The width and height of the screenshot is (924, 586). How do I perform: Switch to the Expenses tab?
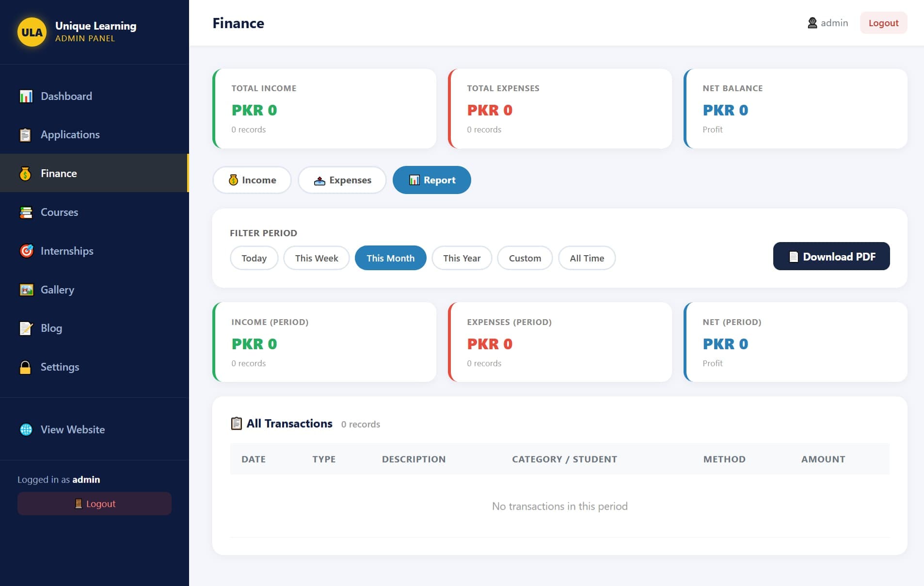[342, 180]
